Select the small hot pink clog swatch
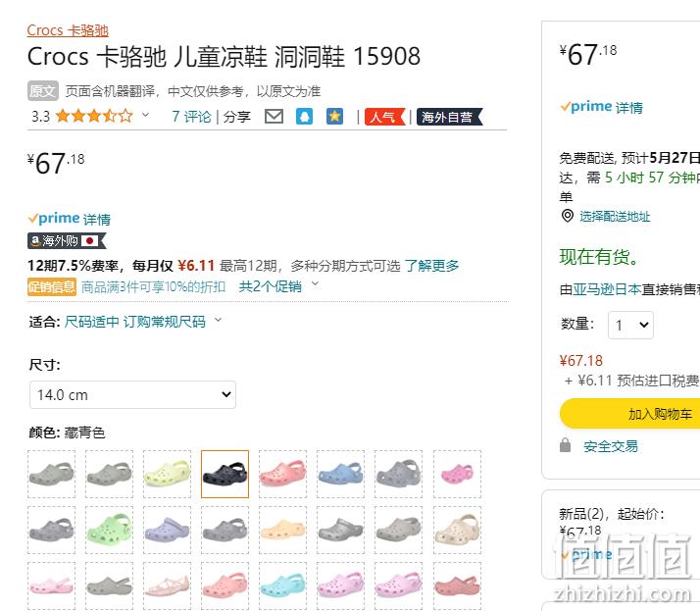 [x=457, y=474]
